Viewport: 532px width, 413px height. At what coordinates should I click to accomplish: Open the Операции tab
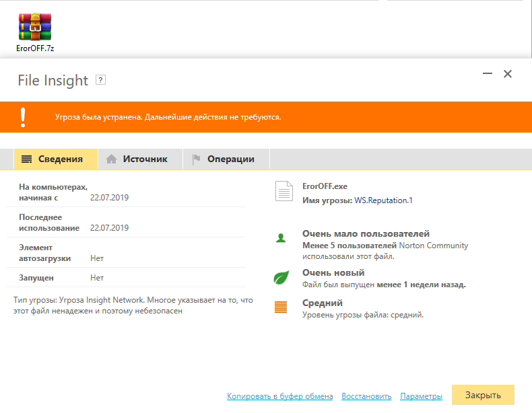pos(226,159)
